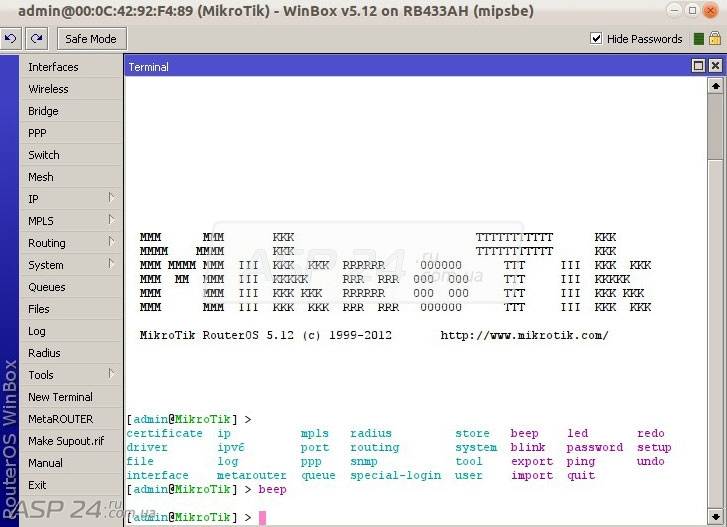The height and width of the screenshot is (527, 727).
Task: Close the Terminal panel
Action: (715, 65)
